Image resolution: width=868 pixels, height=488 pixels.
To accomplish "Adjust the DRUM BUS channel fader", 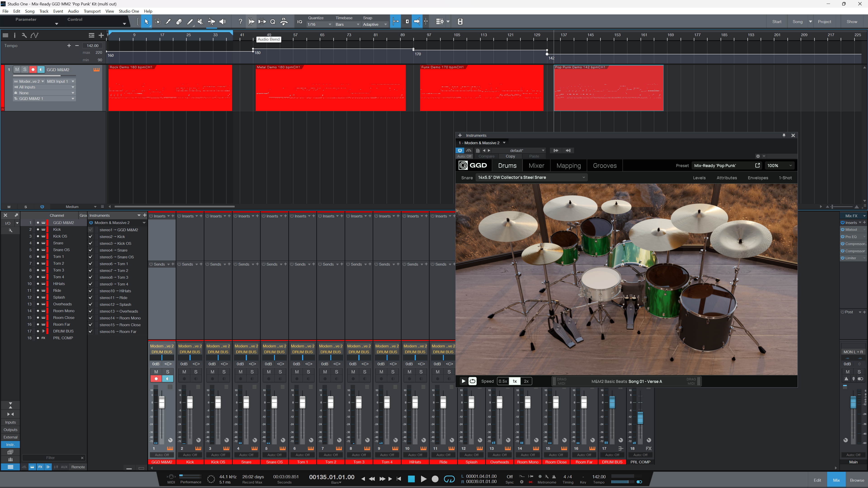I will click(x=612, y=403).
